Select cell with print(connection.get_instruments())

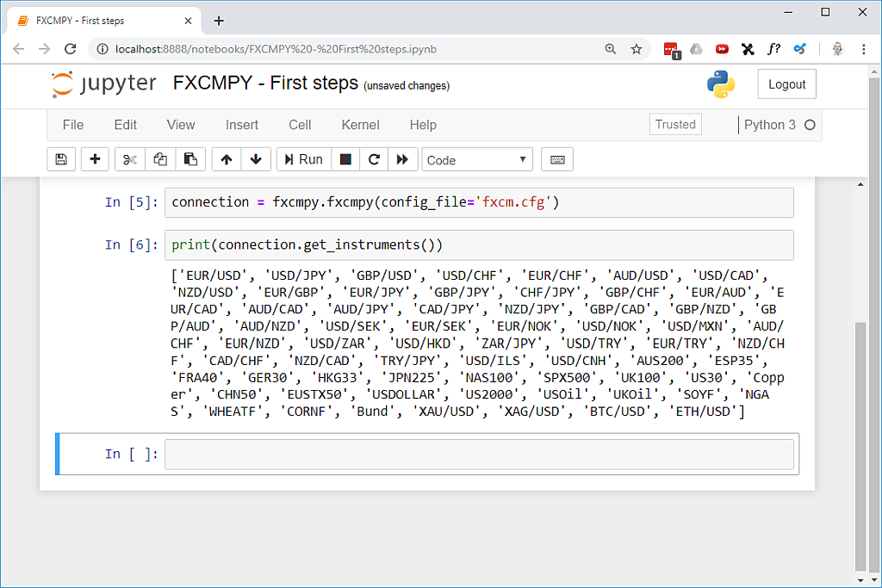tap(479, 245)
